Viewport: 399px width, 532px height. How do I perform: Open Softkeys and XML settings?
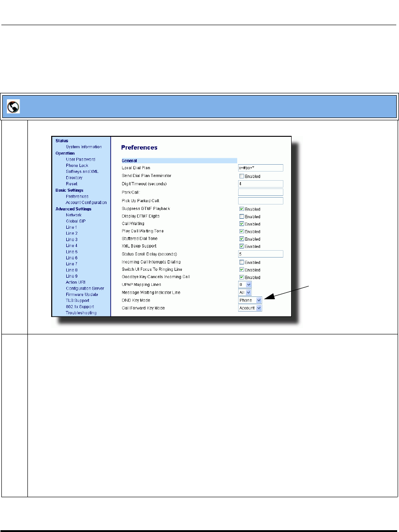click(82, 172)
